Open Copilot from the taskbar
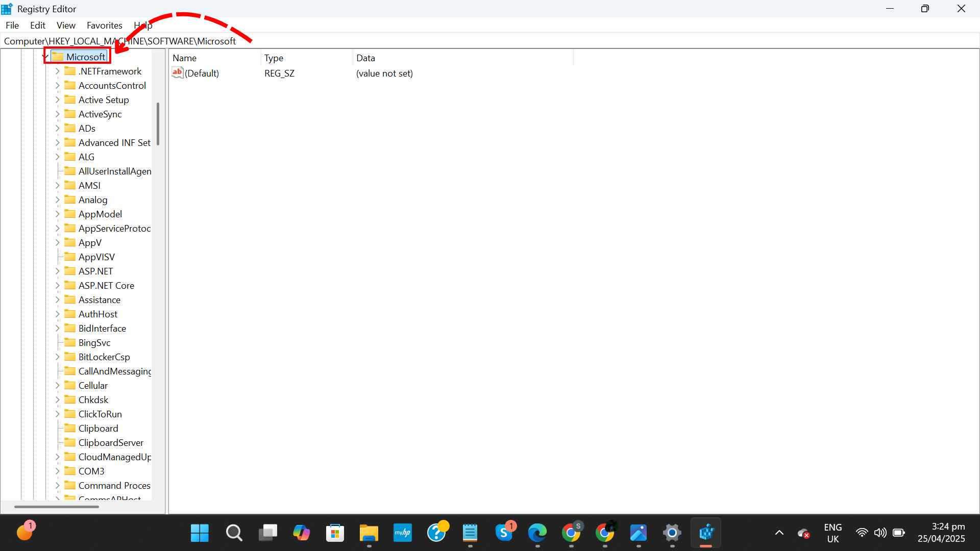This screenshot has height=551, width=980. click(x=302, y=532)
